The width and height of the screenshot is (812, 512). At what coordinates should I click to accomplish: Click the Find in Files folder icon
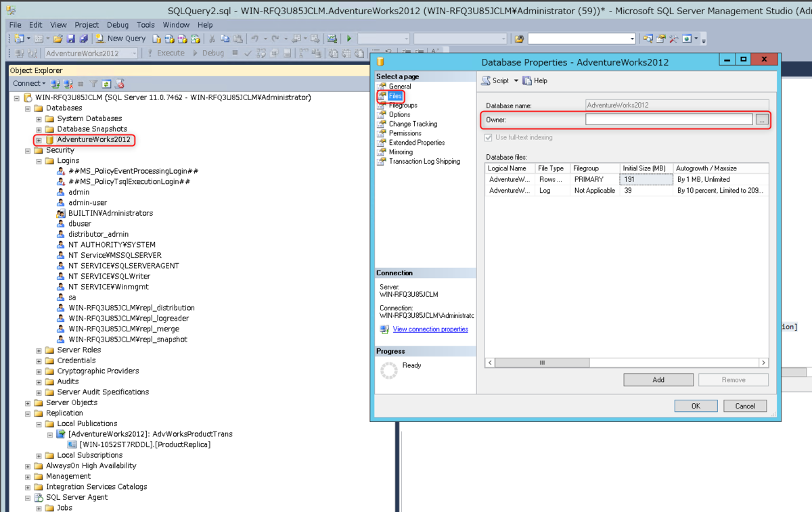[519, 39]
